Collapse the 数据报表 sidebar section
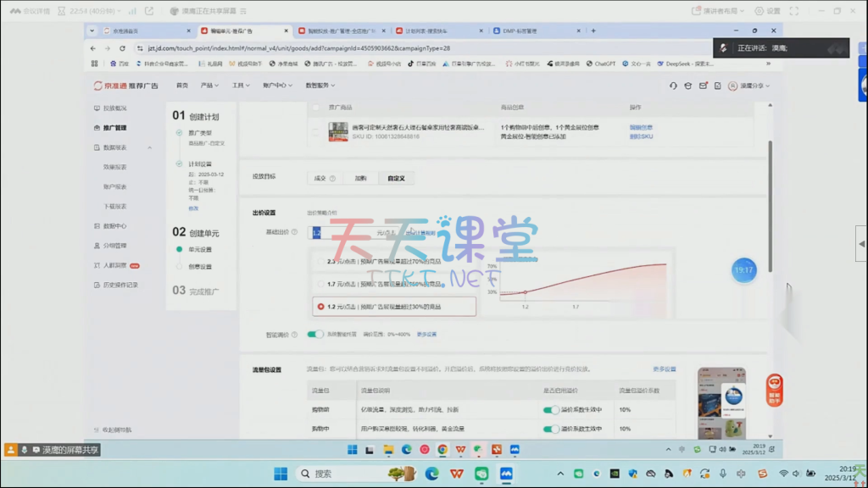868x488 pixels. [x=150, y=147]
